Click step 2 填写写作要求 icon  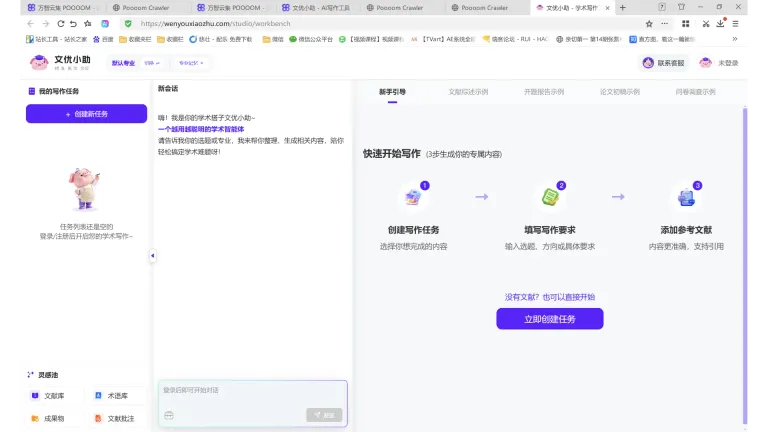(550, 197)
